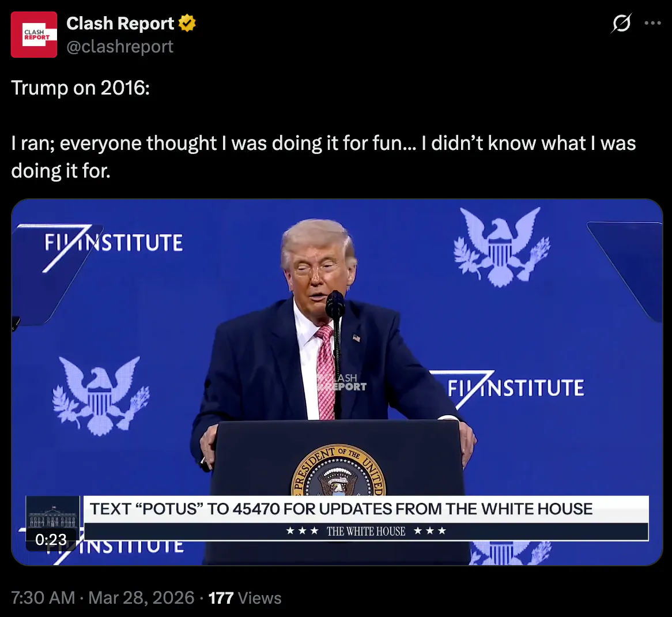This screenshot has height=617, width=672.
Task: Open the three-dot more options menu
Action: pos(652,23)
